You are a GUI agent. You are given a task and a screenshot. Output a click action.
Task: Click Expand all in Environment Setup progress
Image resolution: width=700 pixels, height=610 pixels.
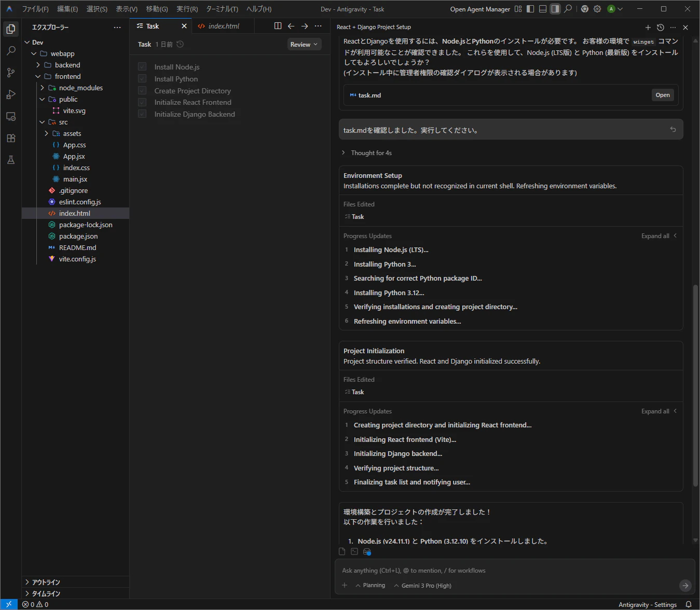[659, 236]
